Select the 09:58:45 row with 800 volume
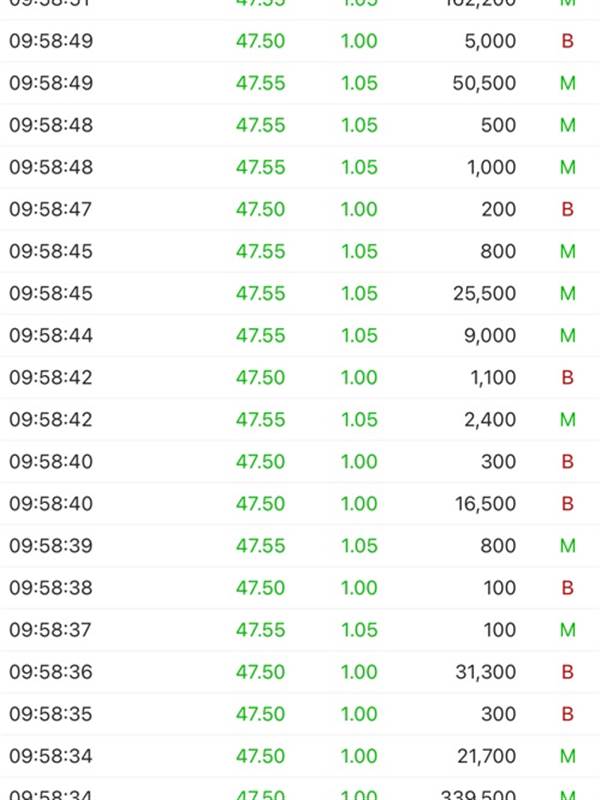The width and height of the screenshot is (600, 800). click(x=300, y=251)
